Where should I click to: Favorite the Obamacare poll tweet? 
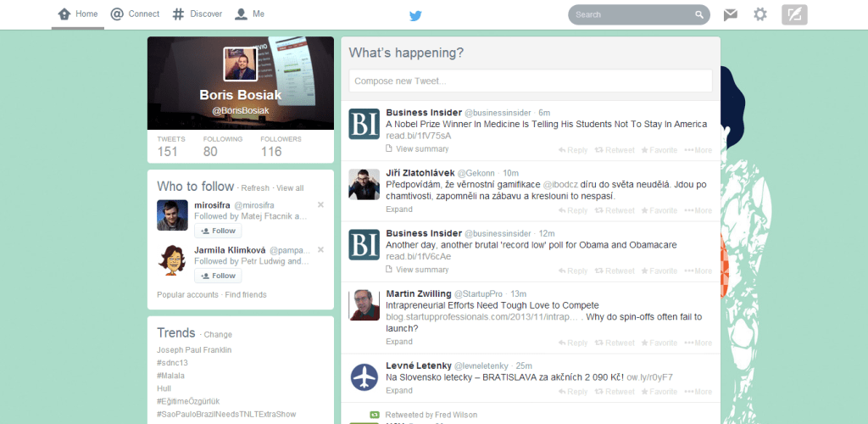click(x=659, y=271)
